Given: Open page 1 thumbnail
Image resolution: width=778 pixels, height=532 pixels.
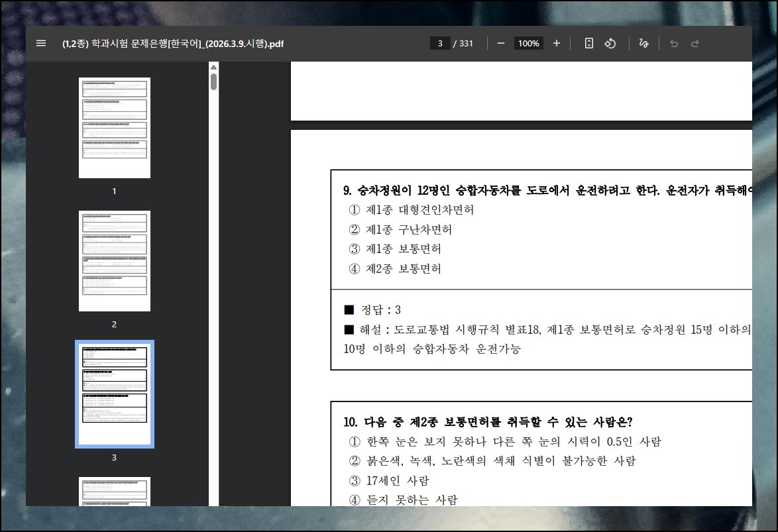Looking at the screenshot, I should click(x=115, y=128).
